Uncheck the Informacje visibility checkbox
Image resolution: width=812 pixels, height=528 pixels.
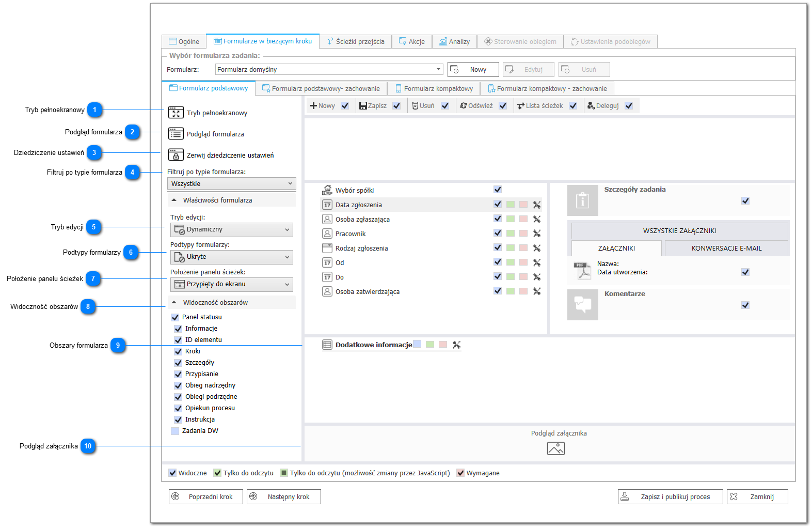(178, 329)
